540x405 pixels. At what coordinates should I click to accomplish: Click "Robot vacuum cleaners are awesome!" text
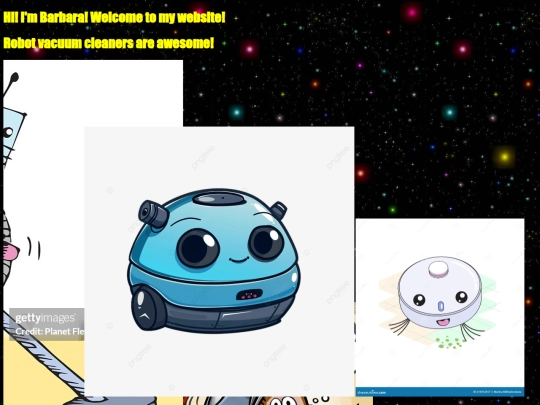pyautogui.click(x=108, y=43)
